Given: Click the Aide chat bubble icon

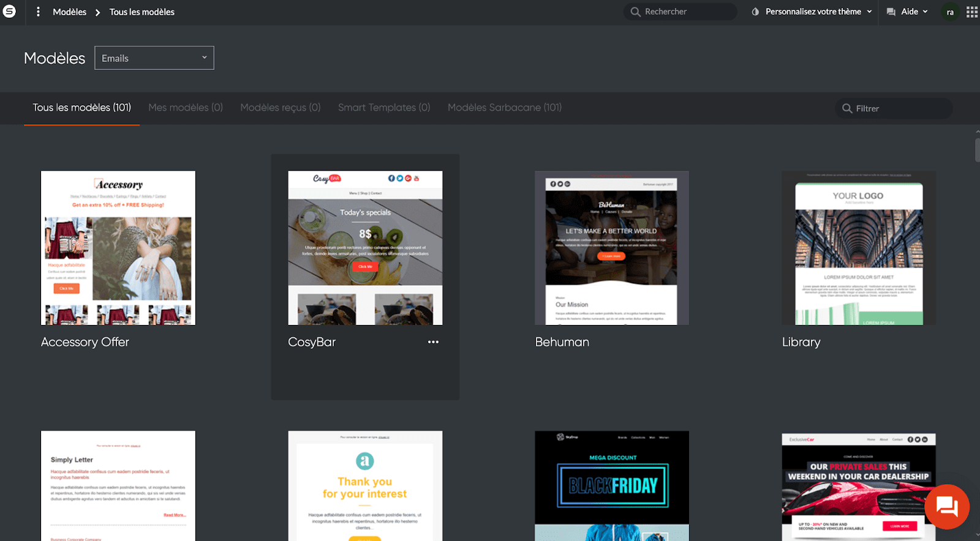Looking at the screenshot, I should coord(891,12).
